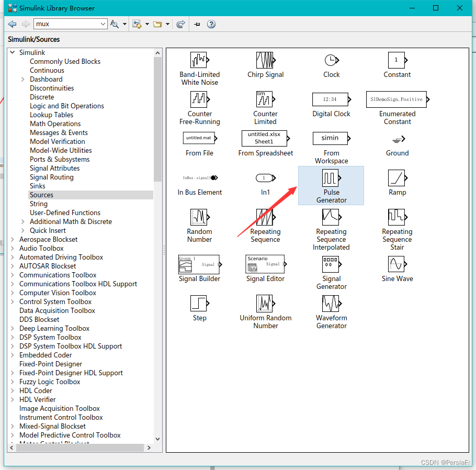Expand the Aerospace Blockset node

click(13, 239)
